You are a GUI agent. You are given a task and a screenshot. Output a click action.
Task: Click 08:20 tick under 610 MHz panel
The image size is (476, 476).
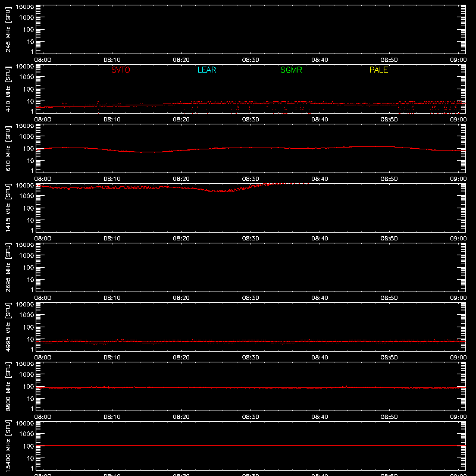point(181,179)
